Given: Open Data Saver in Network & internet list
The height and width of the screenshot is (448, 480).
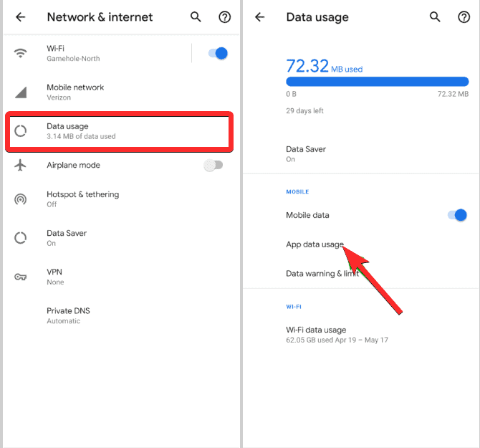Looking at the screenshot, I should 121,238.
